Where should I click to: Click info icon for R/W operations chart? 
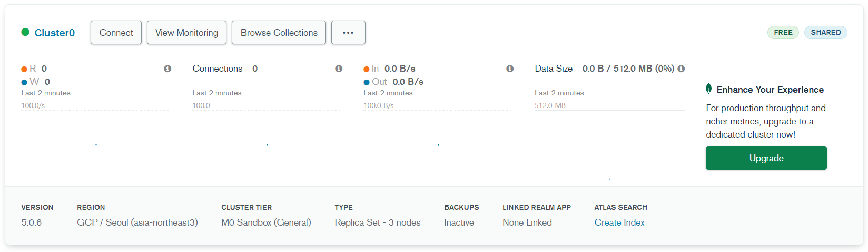[x=167, y=69]
